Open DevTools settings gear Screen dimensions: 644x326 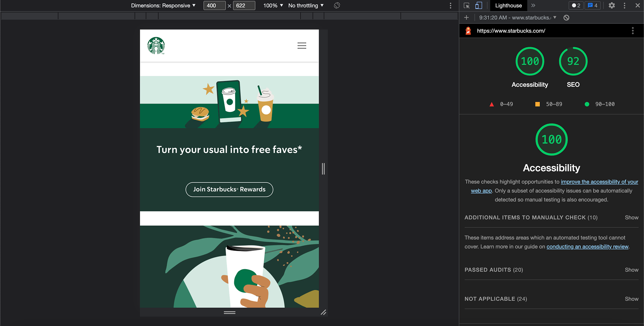612,5
